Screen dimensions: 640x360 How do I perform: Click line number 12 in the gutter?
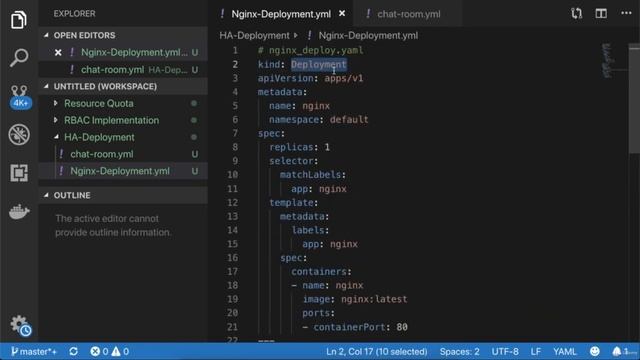pos(233,202)
